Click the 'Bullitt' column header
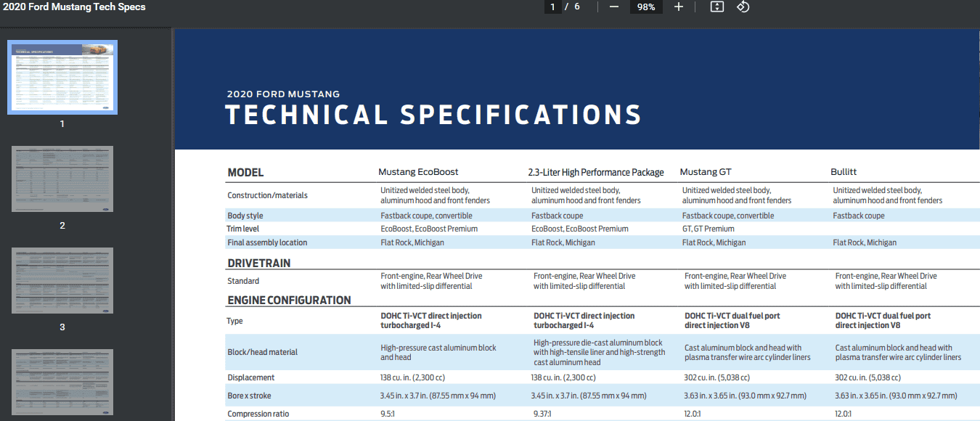The image size is (980, 421). [x=844, y=172]
